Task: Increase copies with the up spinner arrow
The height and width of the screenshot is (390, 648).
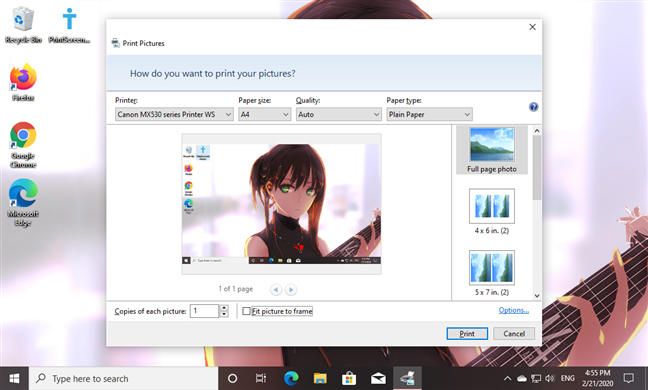Action: [224, 308]
